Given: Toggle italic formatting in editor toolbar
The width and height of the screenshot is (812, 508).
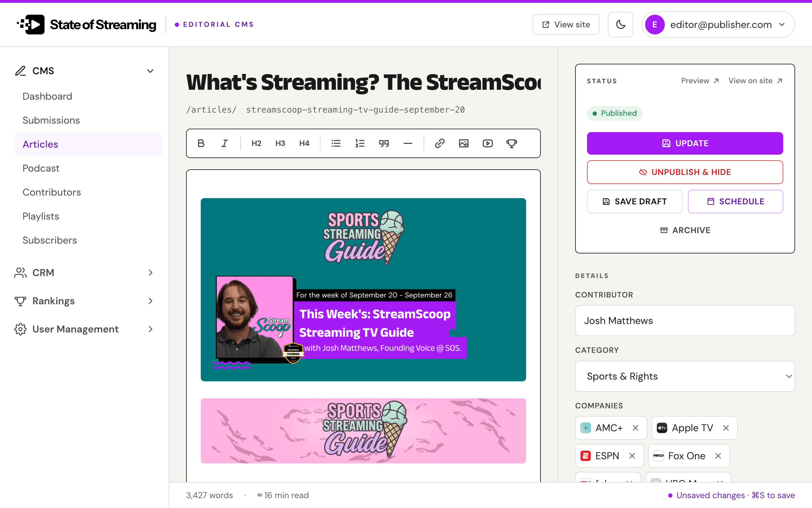Looking at the screenshot, I should pyautogui.click(x=224, y=143).
